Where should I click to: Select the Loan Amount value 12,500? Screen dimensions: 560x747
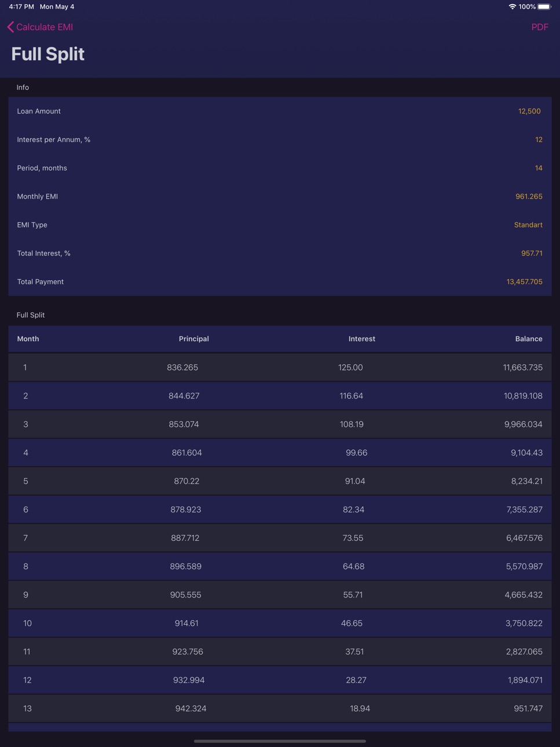click(x=529, y=111)
